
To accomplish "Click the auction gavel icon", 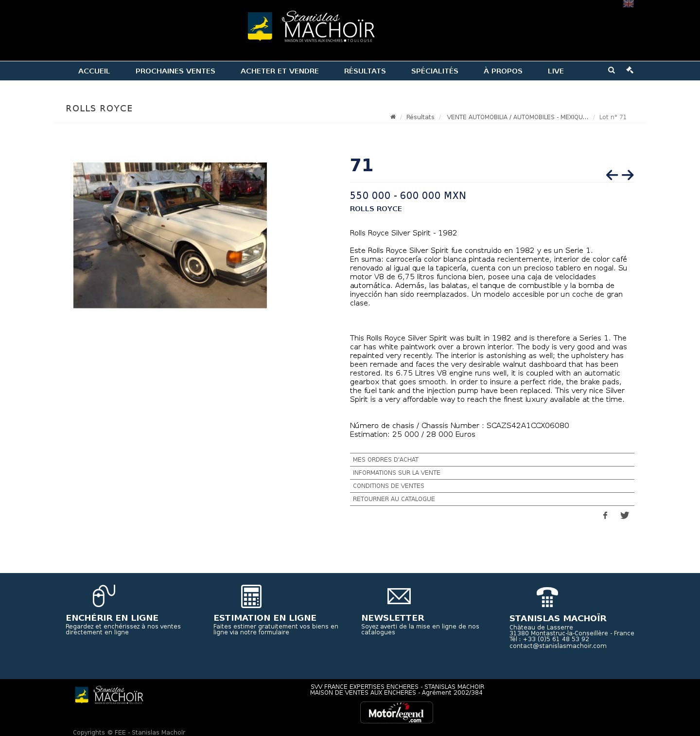I will tap(630, 70).
